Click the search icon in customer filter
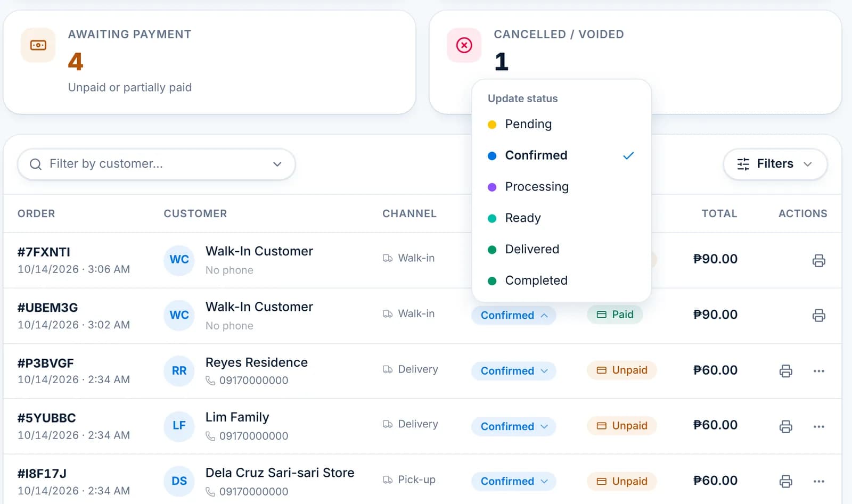The image size is (852, 504). click(36, 164)
